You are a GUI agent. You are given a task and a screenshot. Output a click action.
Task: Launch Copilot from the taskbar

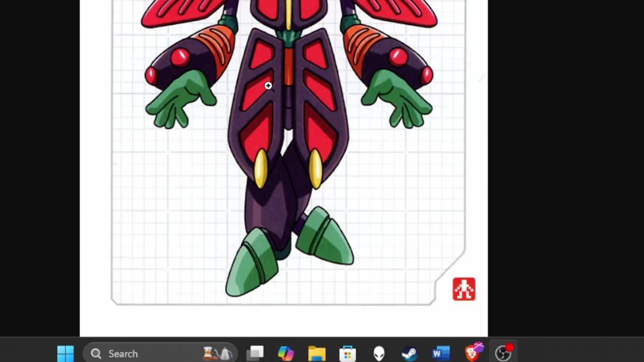coord(286,353)
